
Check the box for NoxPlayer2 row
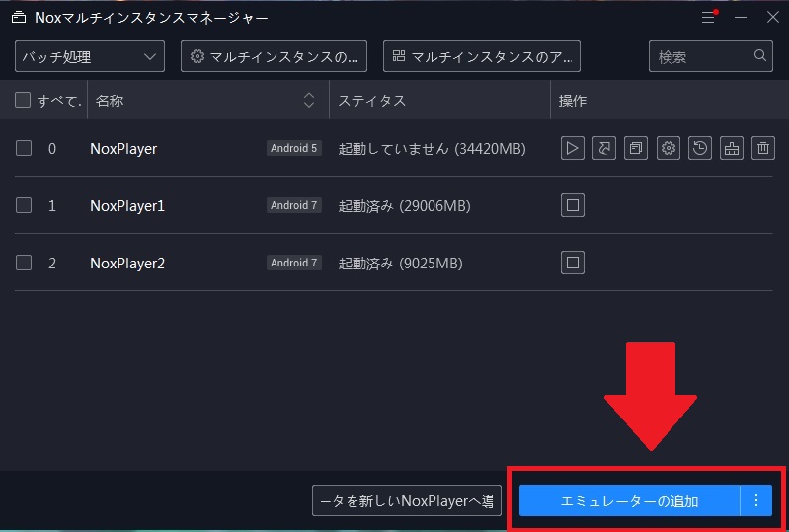[x=24, y=263]
